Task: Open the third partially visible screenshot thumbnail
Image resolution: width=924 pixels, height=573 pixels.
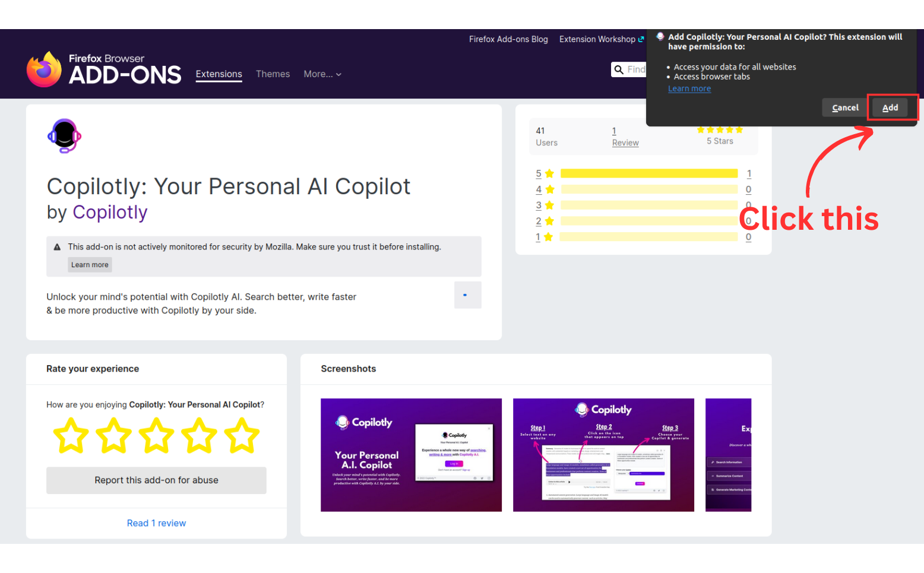Action: click(x=728, y=455)
